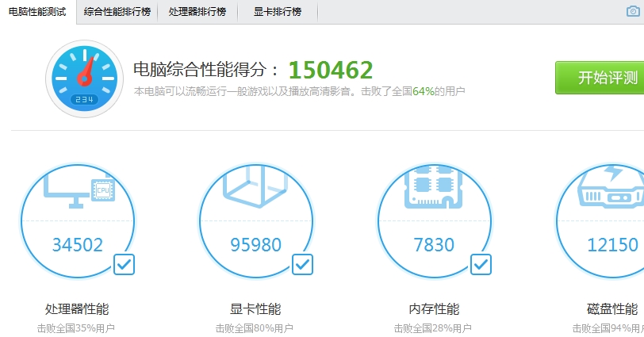The height and width of the screenshot is (337, 644).
Task: Toggle the 显卡性能 test checkbox
Action: 303,264
